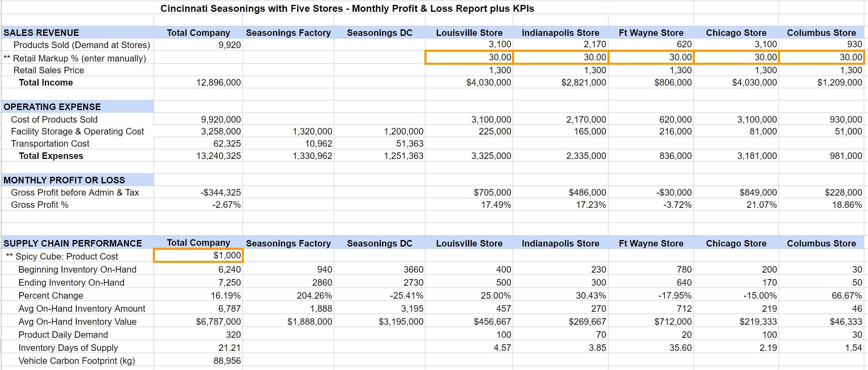Click Chicago Store Total Expenses 3,181,000
Viewport: 868px width, 370px height.
[757, 156]
